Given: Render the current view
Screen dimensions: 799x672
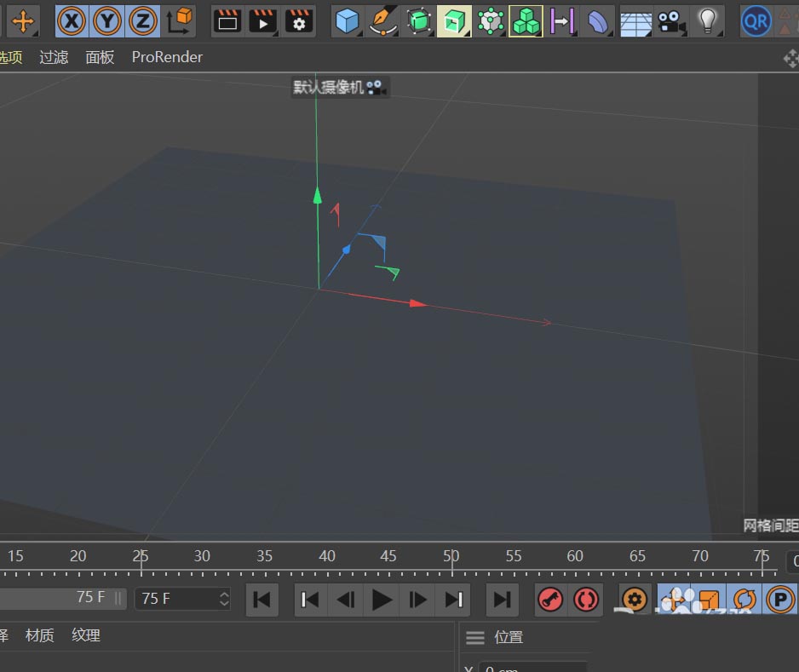Looking at the screenshot, I should pos(227,20).
